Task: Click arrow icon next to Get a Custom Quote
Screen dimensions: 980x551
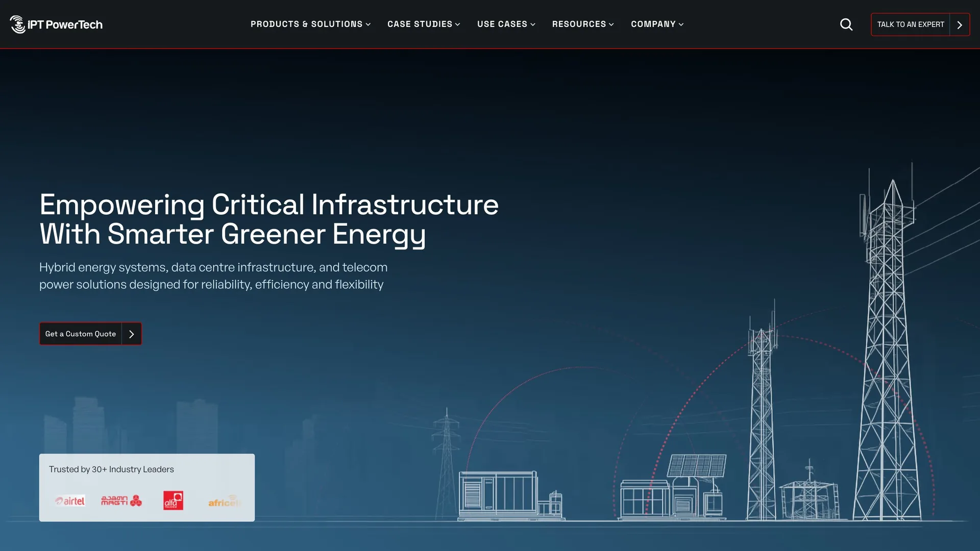Action: coord(132,334)
